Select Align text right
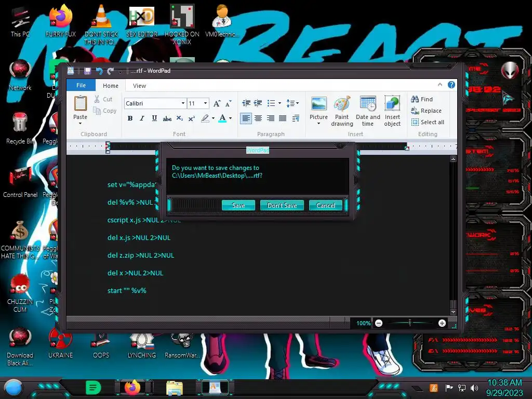 [x=270, y=118]
